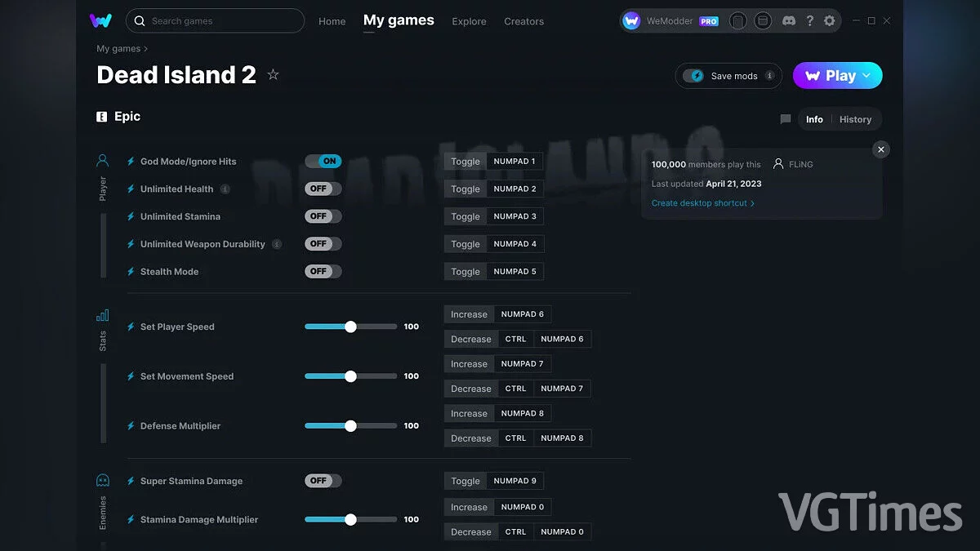Switch to the History tab
The height and width of the screenshot is (551, 980).
point(855,119)
